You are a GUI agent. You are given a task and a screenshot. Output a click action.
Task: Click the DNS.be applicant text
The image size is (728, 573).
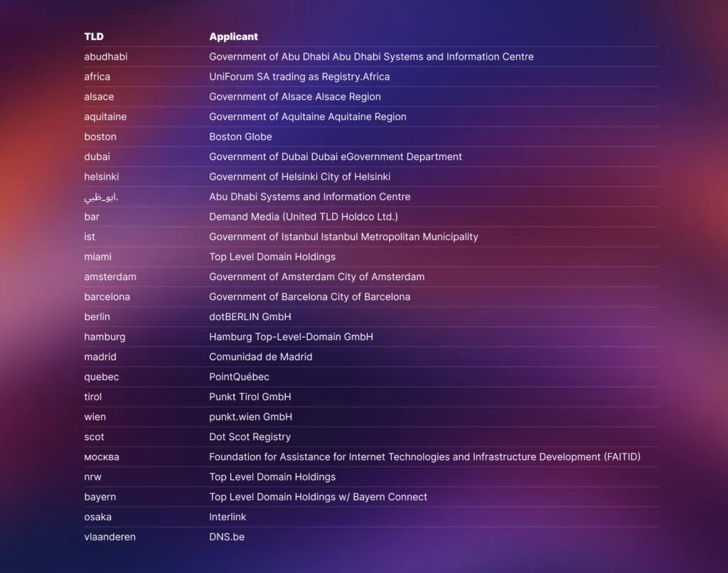pyautogui.click(x=227, y=537)
